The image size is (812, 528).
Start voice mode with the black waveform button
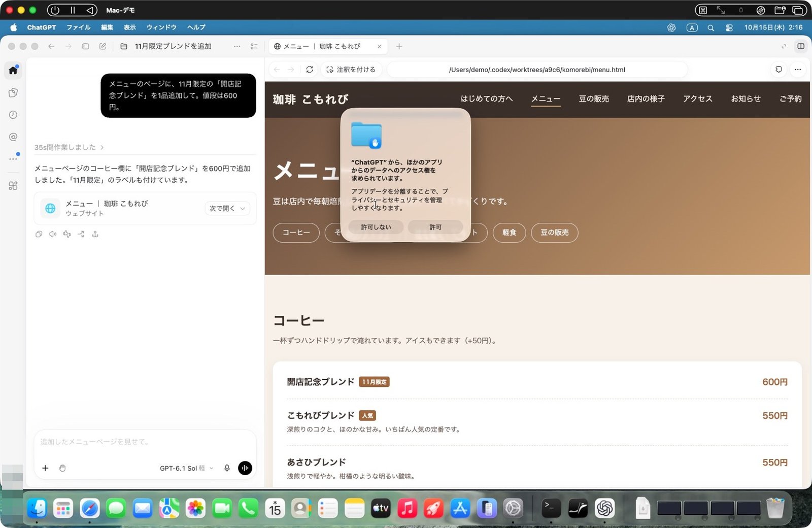click(245, 468)
